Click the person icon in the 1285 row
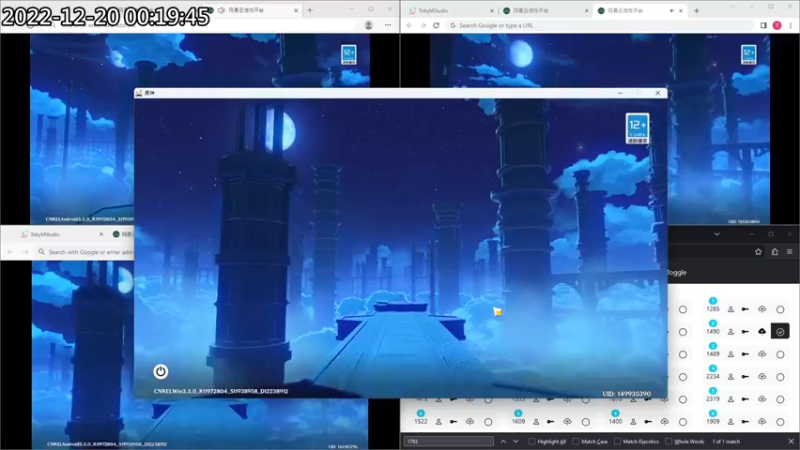Screen dimensions: 800x450 [731, 309]
